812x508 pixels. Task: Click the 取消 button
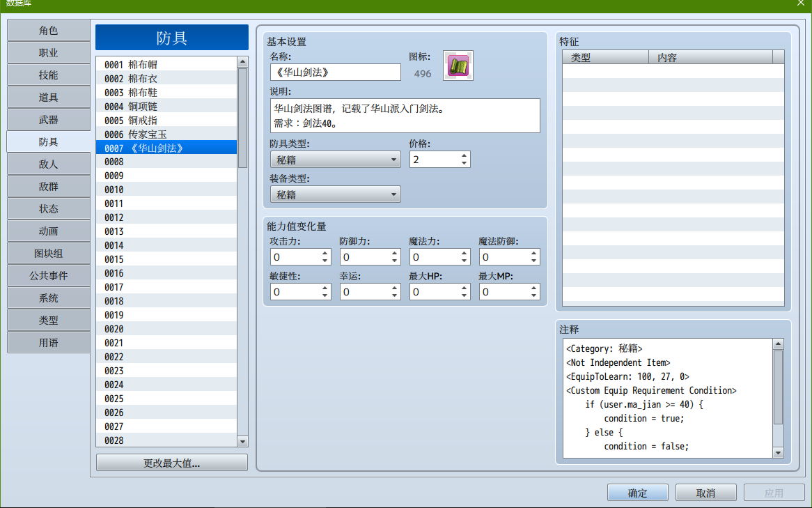point(706,493)
